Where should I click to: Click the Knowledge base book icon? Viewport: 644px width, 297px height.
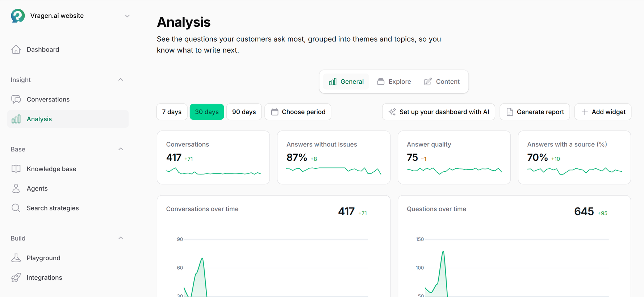[x=16, y=169]
